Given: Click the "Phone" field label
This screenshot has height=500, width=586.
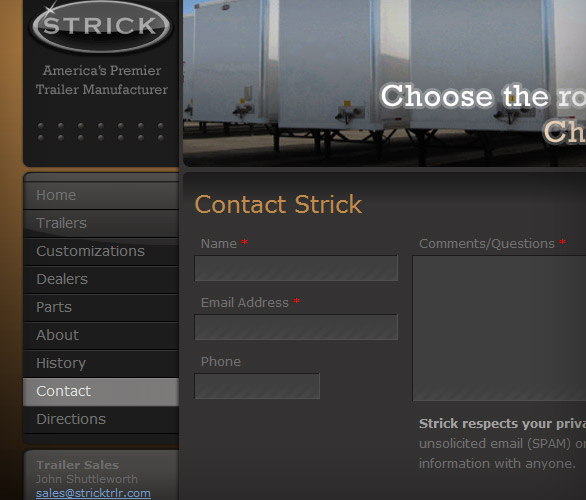Looking at the screenshot, I should [x=221, y=362].
